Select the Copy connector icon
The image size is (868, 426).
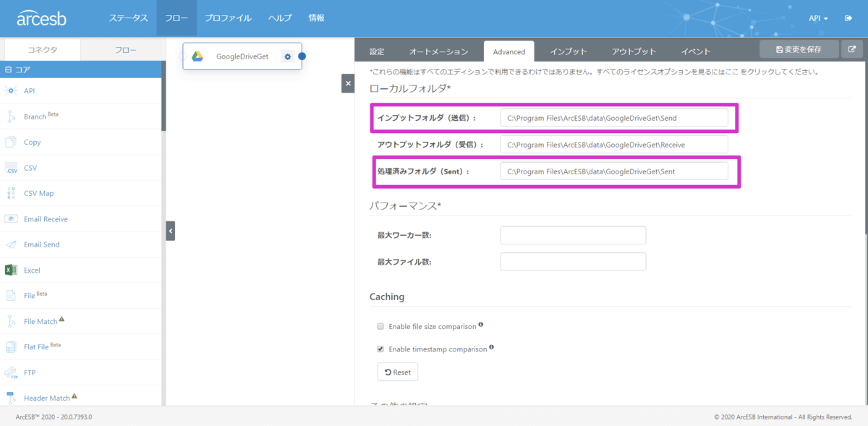click(11, 142)
